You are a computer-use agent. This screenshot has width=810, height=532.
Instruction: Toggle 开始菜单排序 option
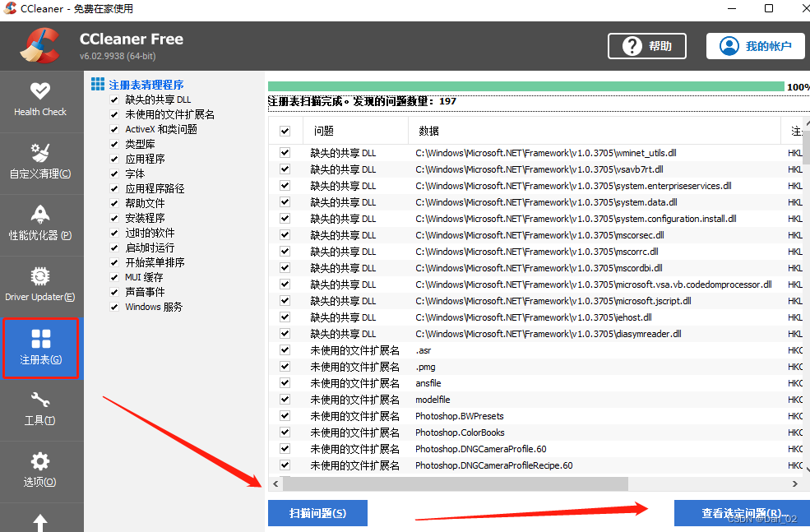click(114, 263)
